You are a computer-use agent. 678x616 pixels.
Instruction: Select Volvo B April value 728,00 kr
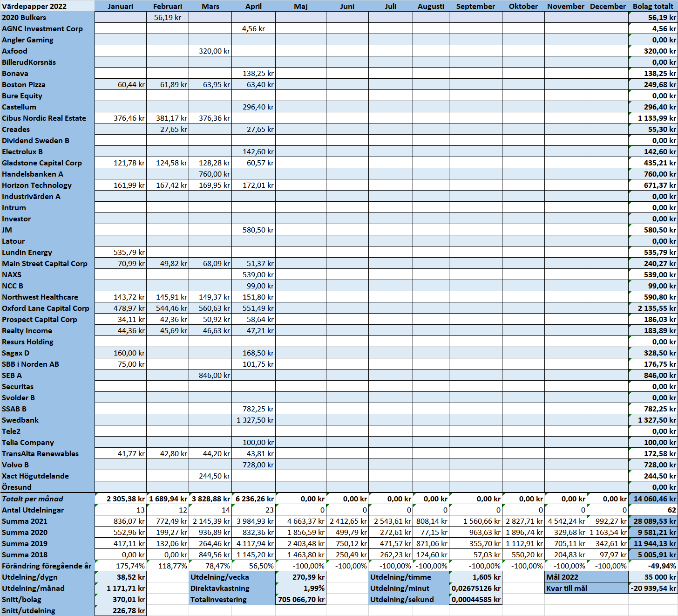(253, 465)
